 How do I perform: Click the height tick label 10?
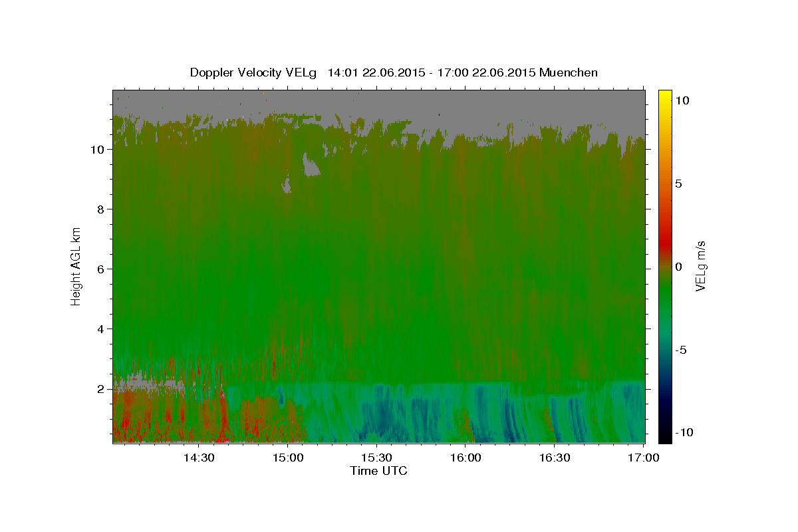(97, 150)
